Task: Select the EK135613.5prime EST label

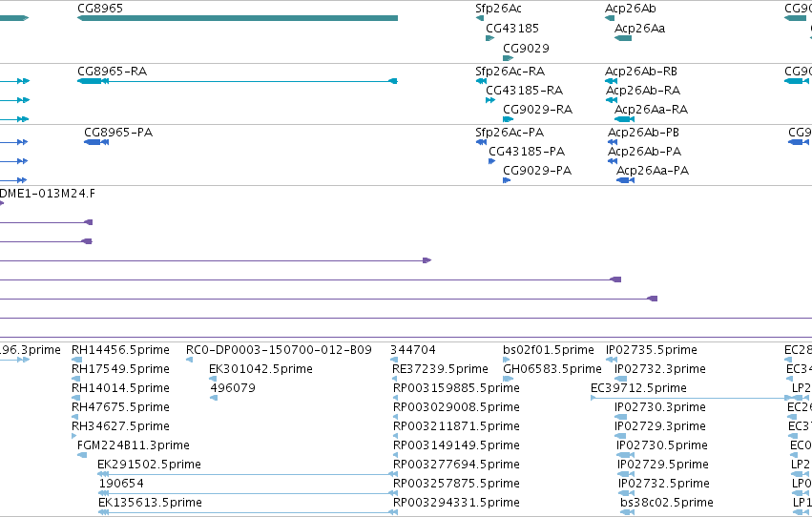Action: tap(150, 503)
